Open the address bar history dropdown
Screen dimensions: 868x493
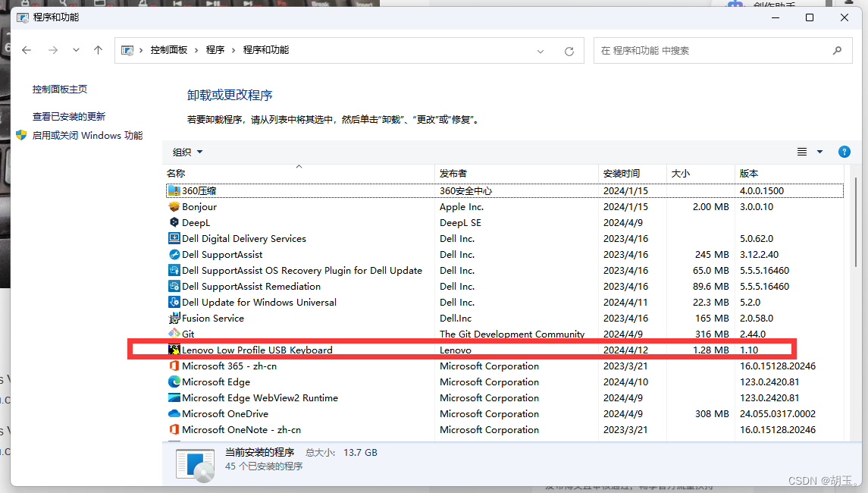[x=541, y=52]
